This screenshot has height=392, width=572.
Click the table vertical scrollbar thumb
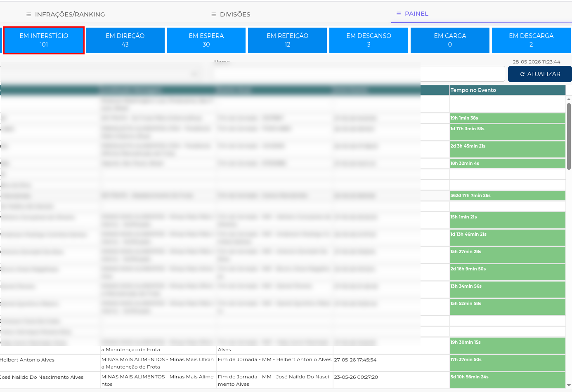(569, 136)
